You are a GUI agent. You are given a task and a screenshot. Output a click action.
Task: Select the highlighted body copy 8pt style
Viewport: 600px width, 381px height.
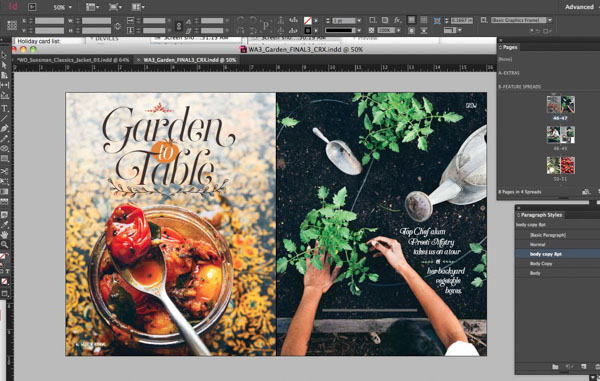point(558,254)
